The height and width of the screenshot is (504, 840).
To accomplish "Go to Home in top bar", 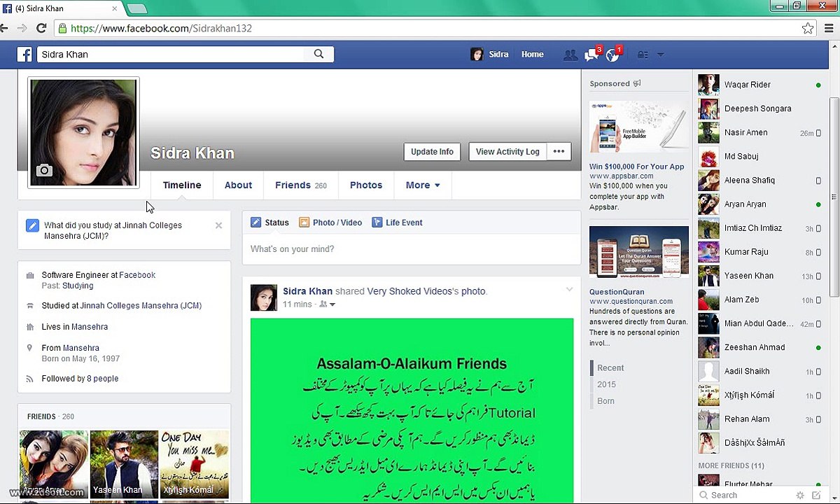I will click(532, 55).
